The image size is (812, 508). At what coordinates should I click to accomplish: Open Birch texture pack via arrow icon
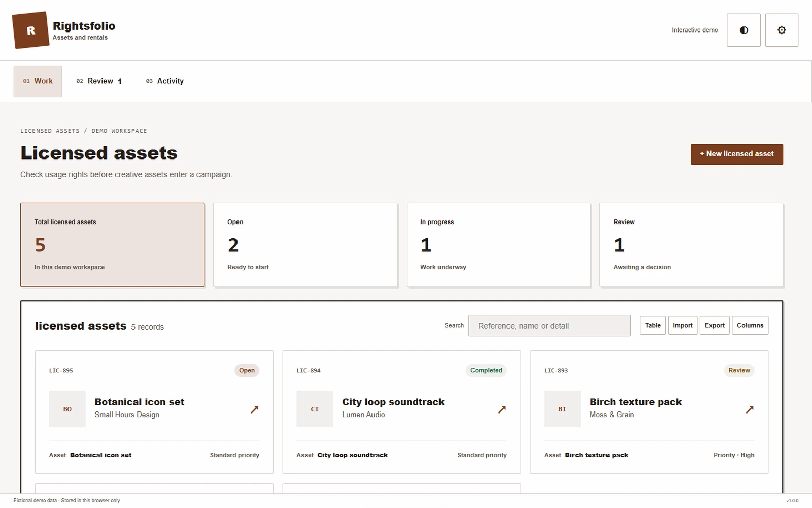click(x=750, y=409)
